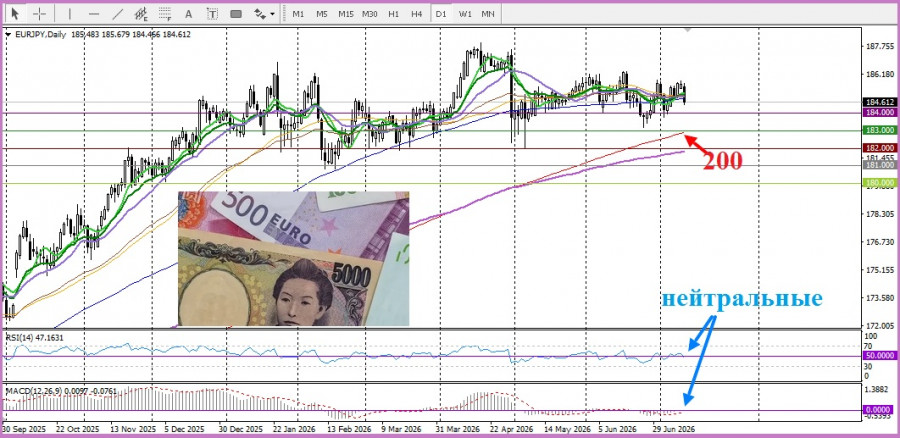Click the 9 Mar 2026 date label
This screenshot has width=900, height=438.
coord(401,429)
